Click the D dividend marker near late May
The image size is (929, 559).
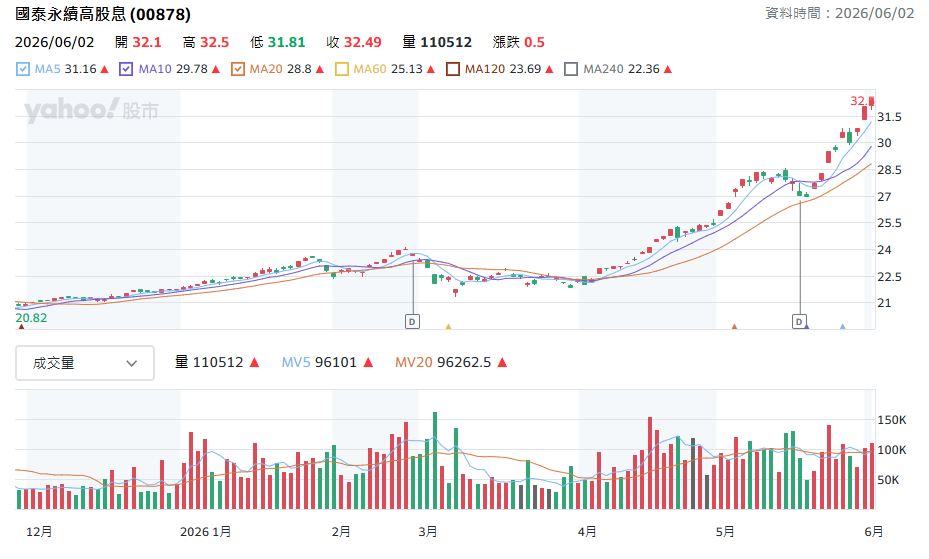point(799,322)
